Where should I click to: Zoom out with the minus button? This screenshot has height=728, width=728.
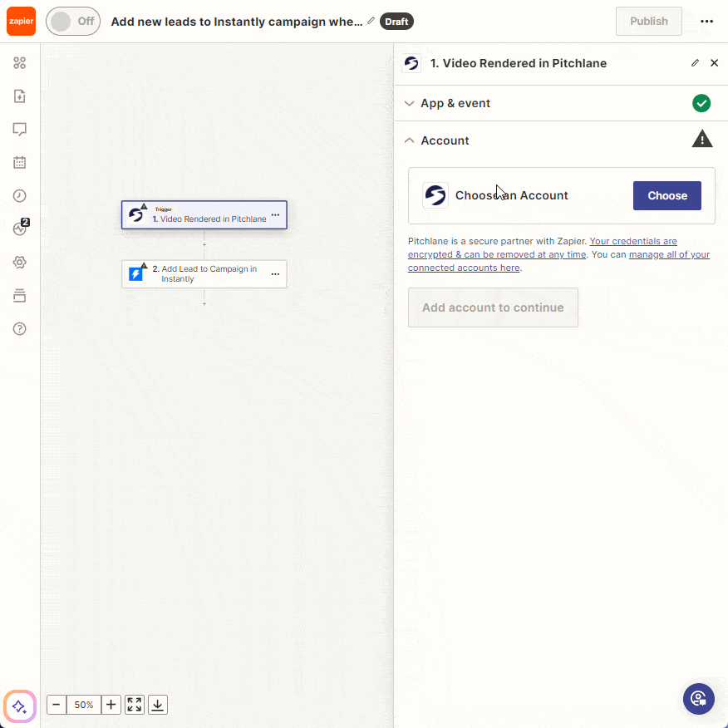[57, 705]
